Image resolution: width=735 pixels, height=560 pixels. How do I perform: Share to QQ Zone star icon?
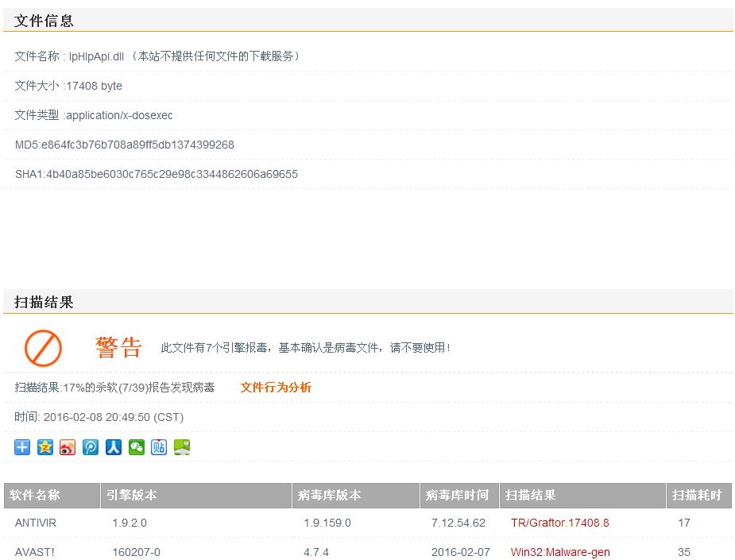(45, 447)
